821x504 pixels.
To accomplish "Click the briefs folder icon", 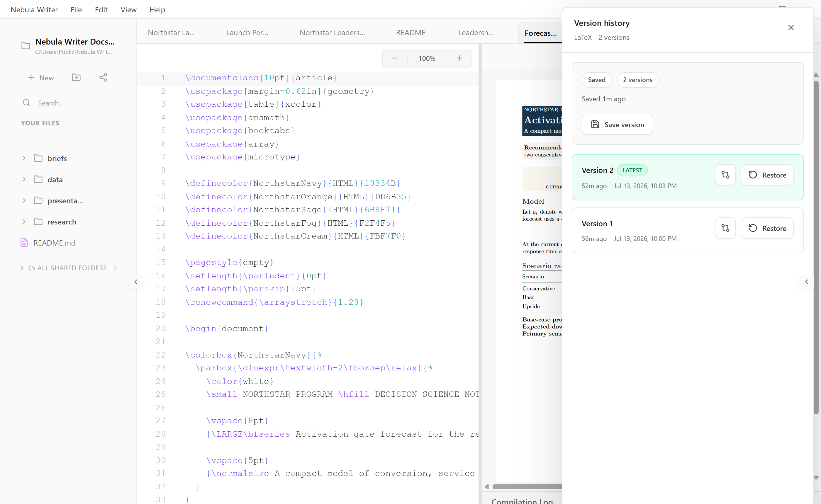I will click(x=38, y=158).
